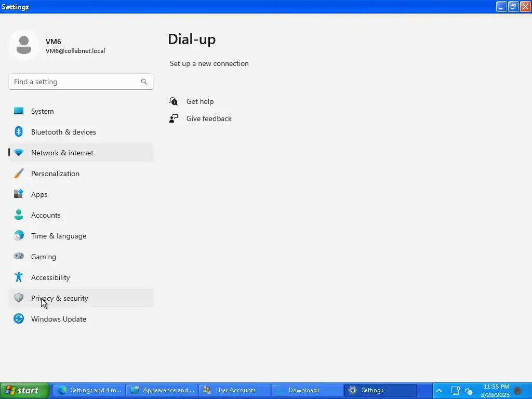Screen dimensions: 532x399
Task: Click the Time & language clock icon
Action: [19, 235]
